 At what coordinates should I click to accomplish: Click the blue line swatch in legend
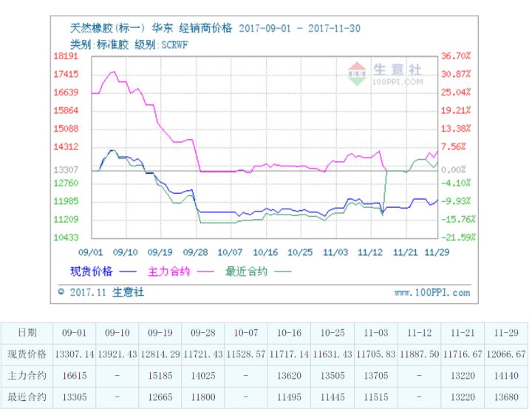click(127, 271)
